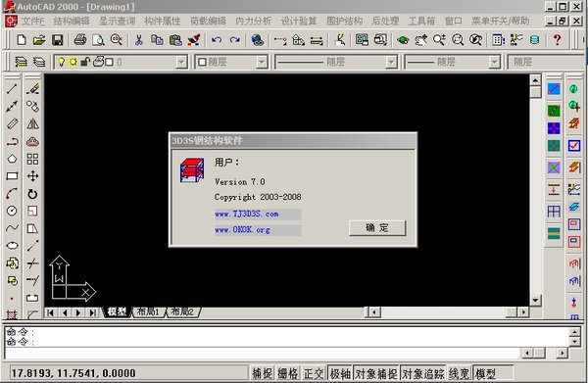Select the Circle draw tool
This screenshot has height=383, width=588.
[12, 211]
